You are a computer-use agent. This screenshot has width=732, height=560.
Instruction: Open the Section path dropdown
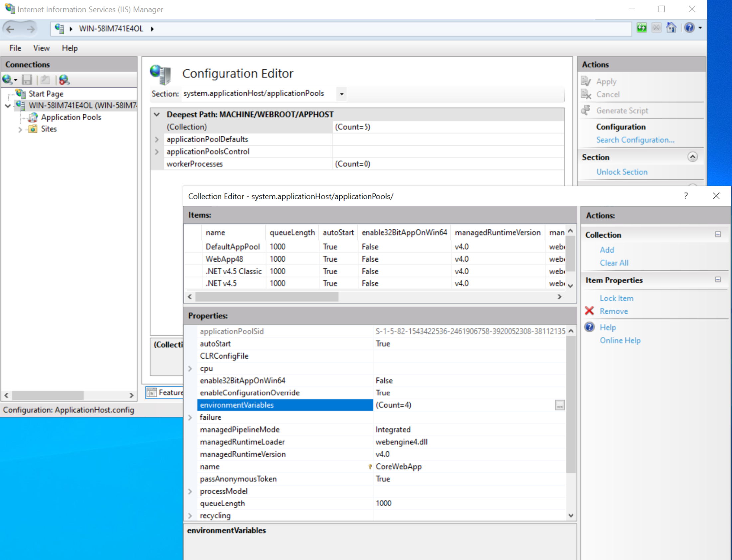342,94
